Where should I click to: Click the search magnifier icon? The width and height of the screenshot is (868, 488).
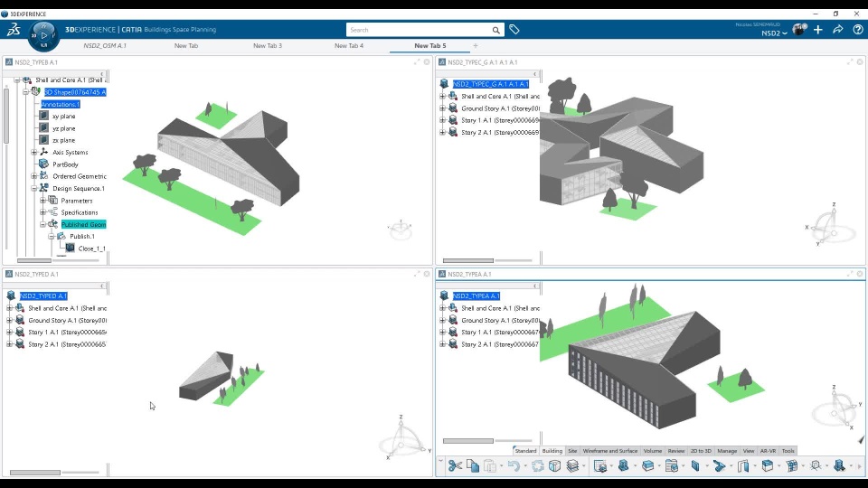(x=496, y=30)
